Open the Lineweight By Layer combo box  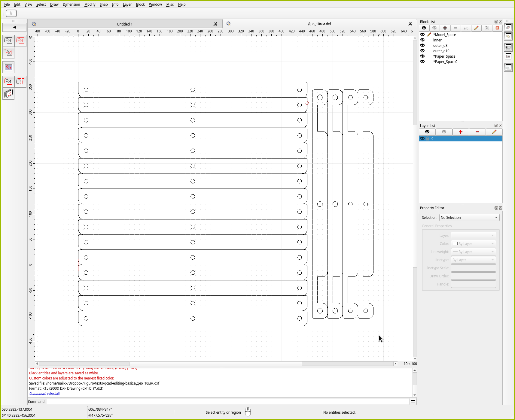pyautogui.click(x=473, y=252)
